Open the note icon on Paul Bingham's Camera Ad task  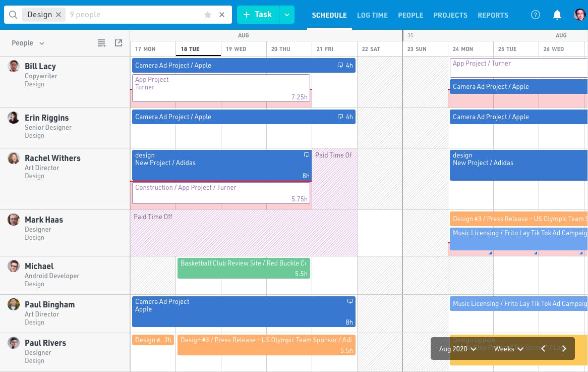(x=350, y=301)
